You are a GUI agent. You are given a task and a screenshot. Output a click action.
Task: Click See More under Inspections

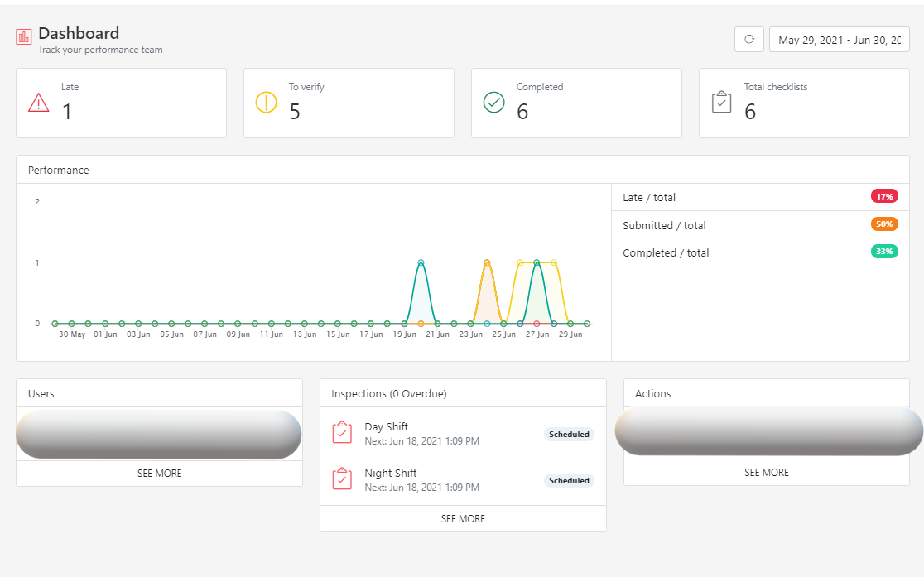462,518
